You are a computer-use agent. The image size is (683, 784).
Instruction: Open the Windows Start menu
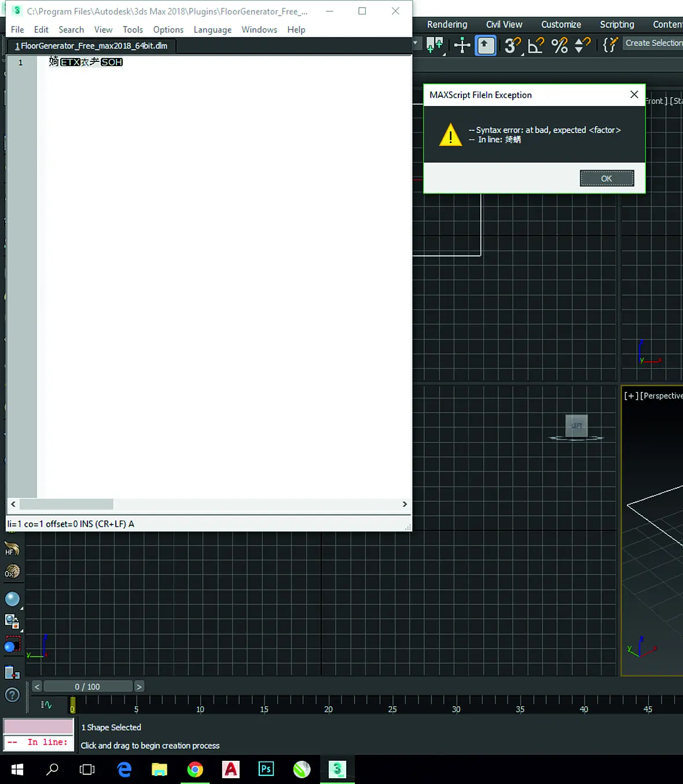pos(17,770)
